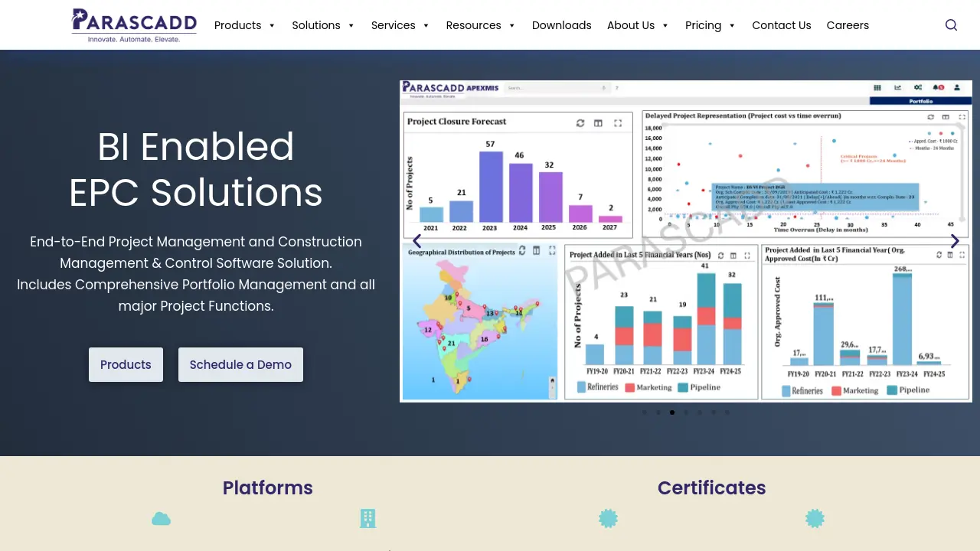
Task: Click Pipeline legend swatch in Org. Approved Cost chart
Action: pyautogui.click(x=892, y=390)
